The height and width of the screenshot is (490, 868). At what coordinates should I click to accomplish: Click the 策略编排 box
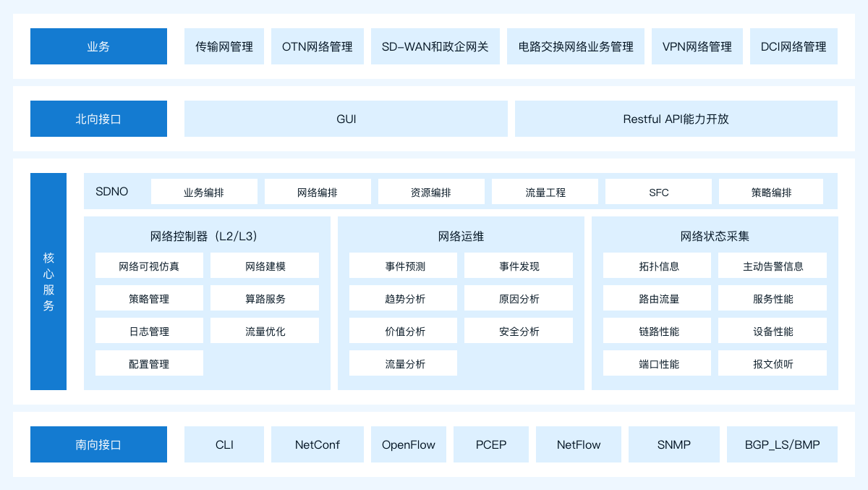(771, 192)
